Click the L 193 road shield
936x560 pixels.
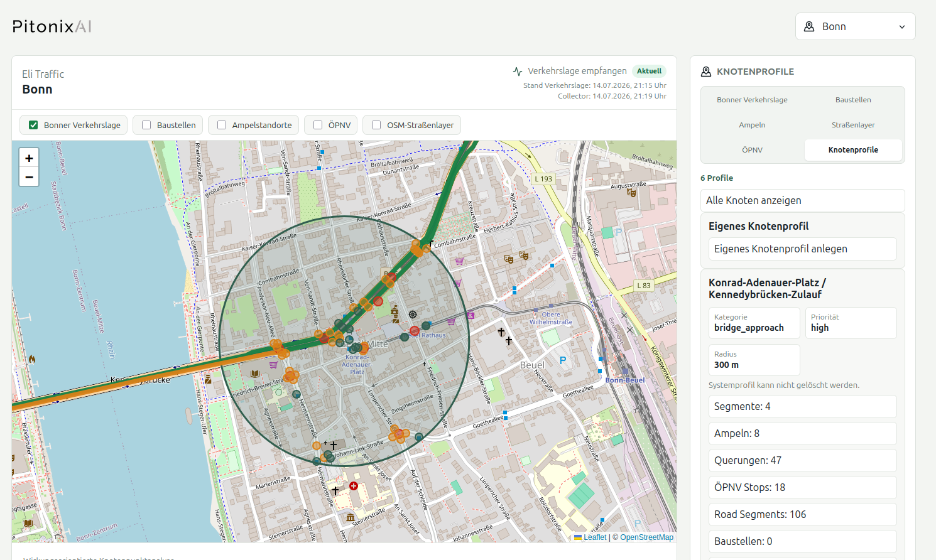coord(543,179)
